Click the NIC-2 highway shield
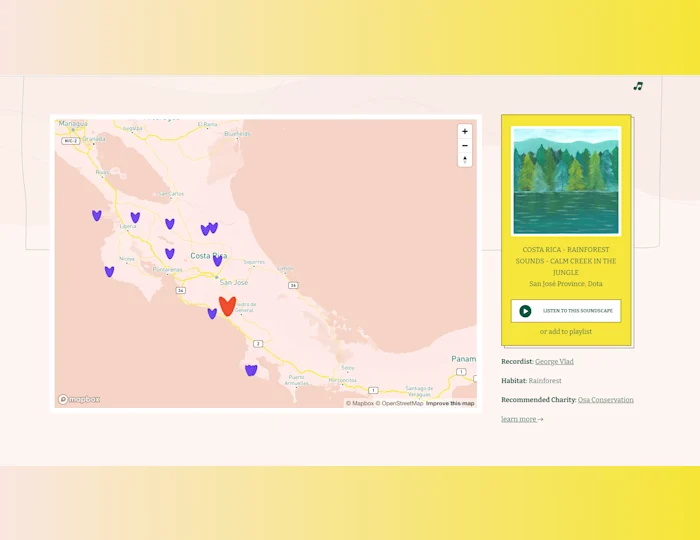 click(x=71, y=141)
